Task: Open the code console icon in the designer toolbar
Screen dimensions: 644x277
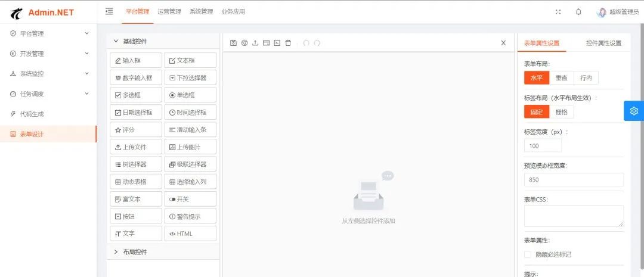Action: pyautogui.click(x=277, y=43)
